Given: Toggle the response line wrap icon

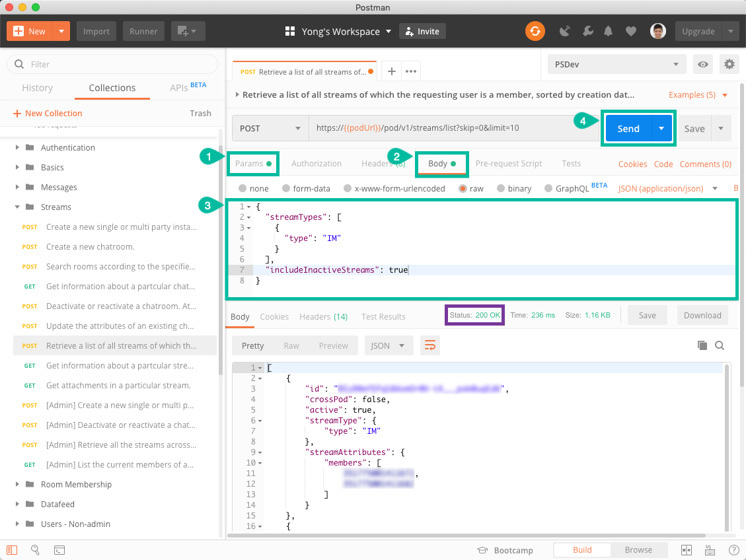Looking at the screenshot, I should click(429, 345).
